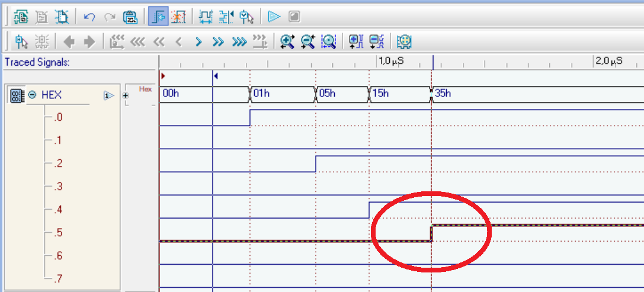This screenshot has width=644, height=292.
Task: Click the HEX bus chip icon
Action: pyautogui.click(x=17, y=95)
